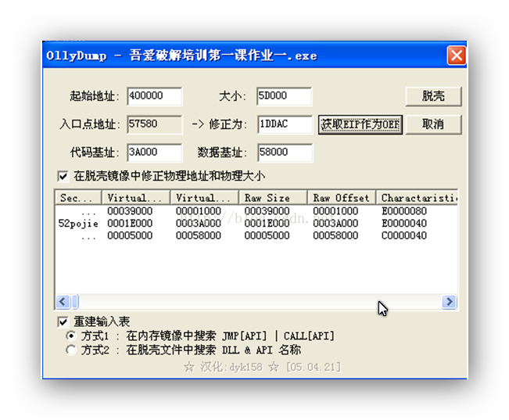Click characteristics value C0000040
The image size is (509, 420).
(x=404, y=235)
